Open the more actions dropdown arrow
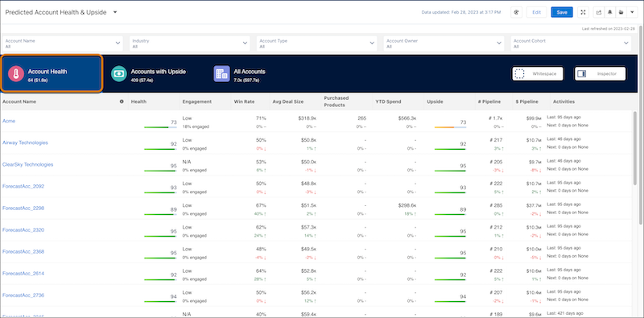This screenshot has height=318, width=644. coord(632,12)
